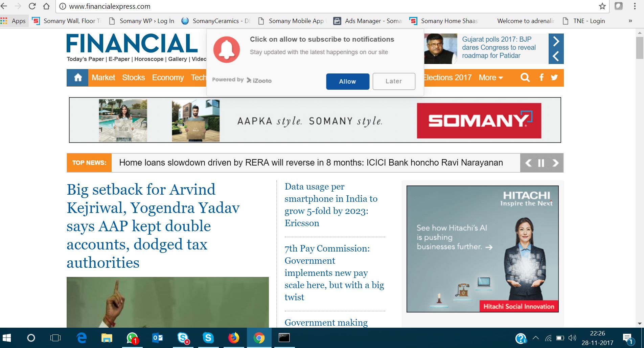Open the volume control in system tray

[572, 338]
